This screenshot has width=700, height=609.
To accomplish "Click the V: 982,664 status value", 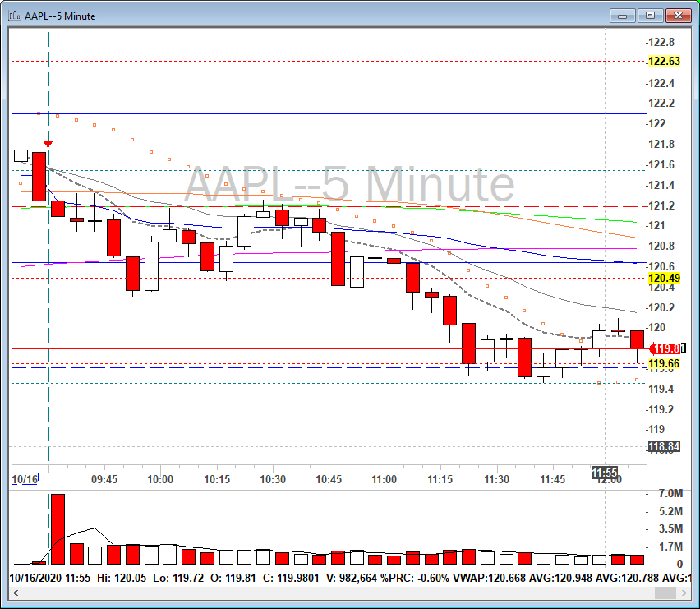I will coord(352,579).
